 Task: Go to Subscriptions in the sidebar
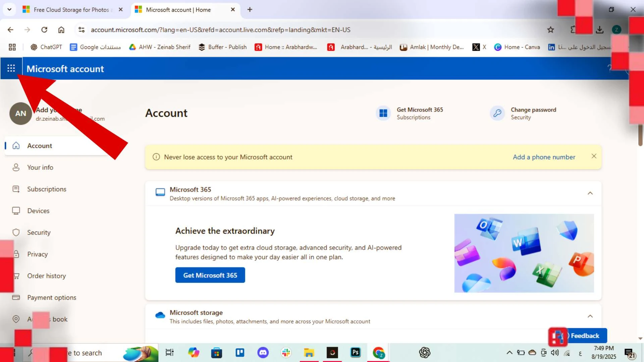pos(47,189)
